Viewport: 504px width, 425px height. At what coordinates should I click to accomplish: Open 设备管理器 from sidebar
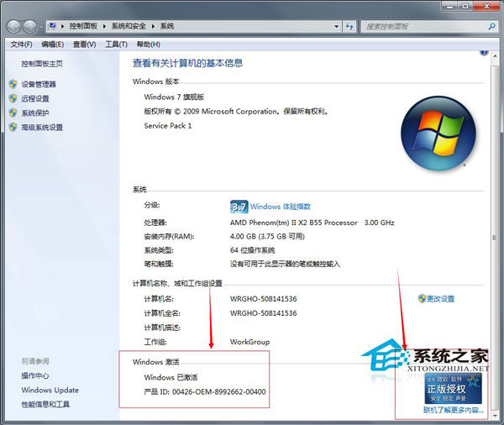tap(39, 84)
